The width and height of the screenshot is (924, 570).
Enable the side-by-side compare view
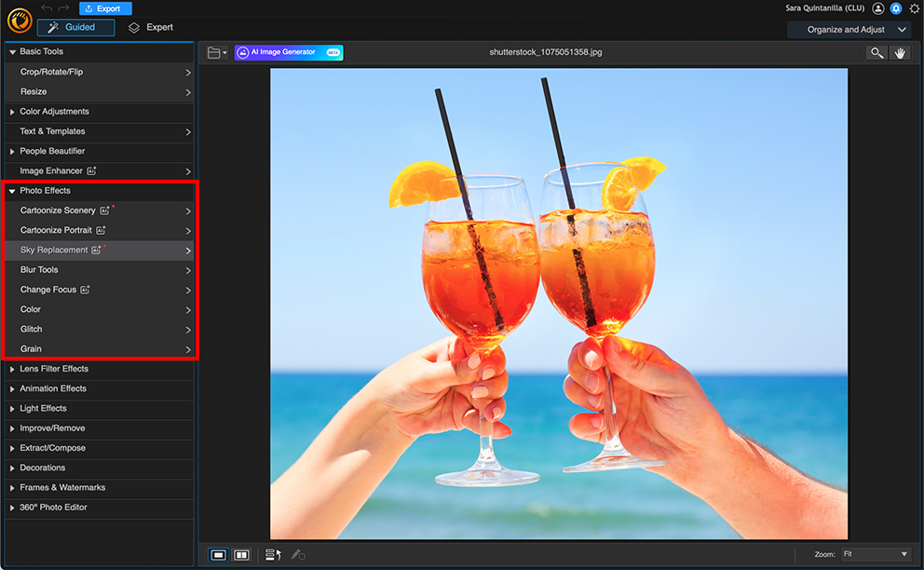pyautogui.click(x=241, y=554)
